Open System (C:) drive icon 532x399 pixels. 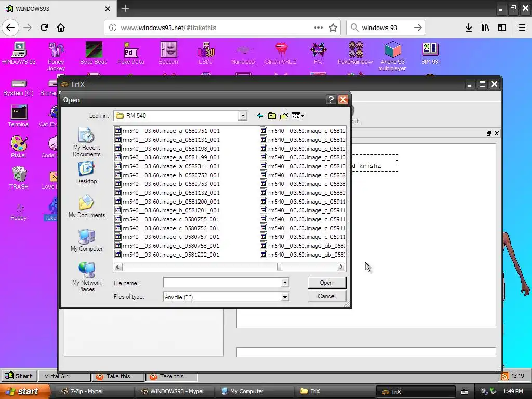[x=19, y=87]
